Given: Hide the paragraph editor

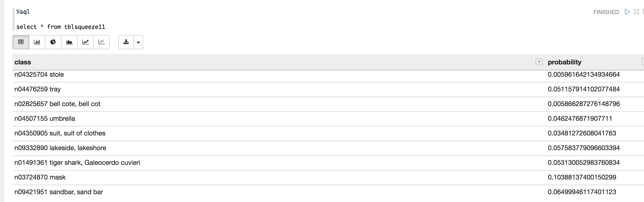Looking at the screenshot, I should 636,12.
